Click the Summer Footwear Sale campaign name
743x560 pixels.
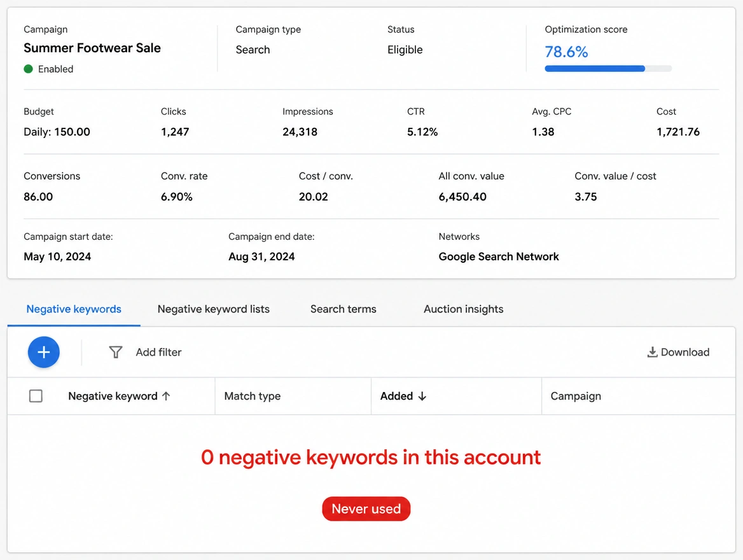[x=92, y=48]
